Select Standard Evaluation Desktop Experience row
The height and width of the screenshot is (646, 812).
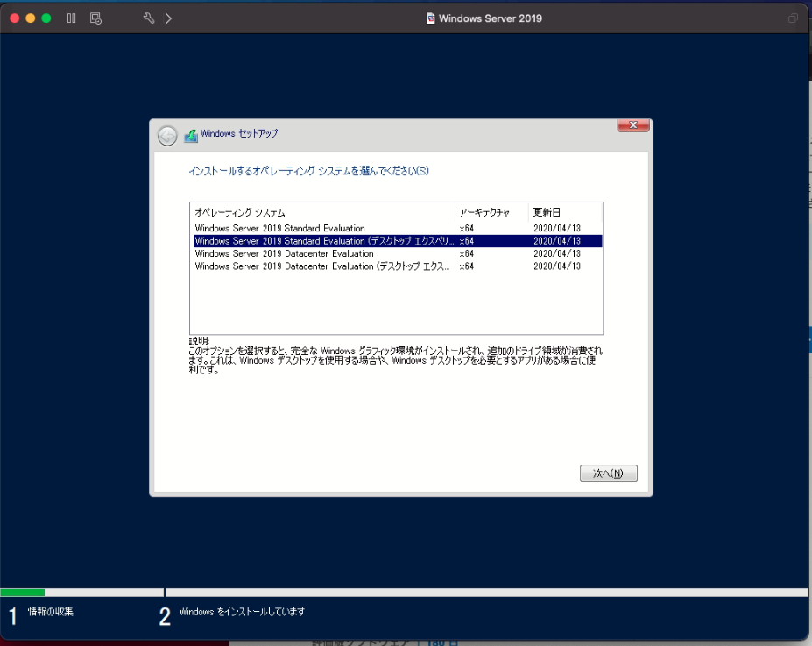click(x=396, y=241)
